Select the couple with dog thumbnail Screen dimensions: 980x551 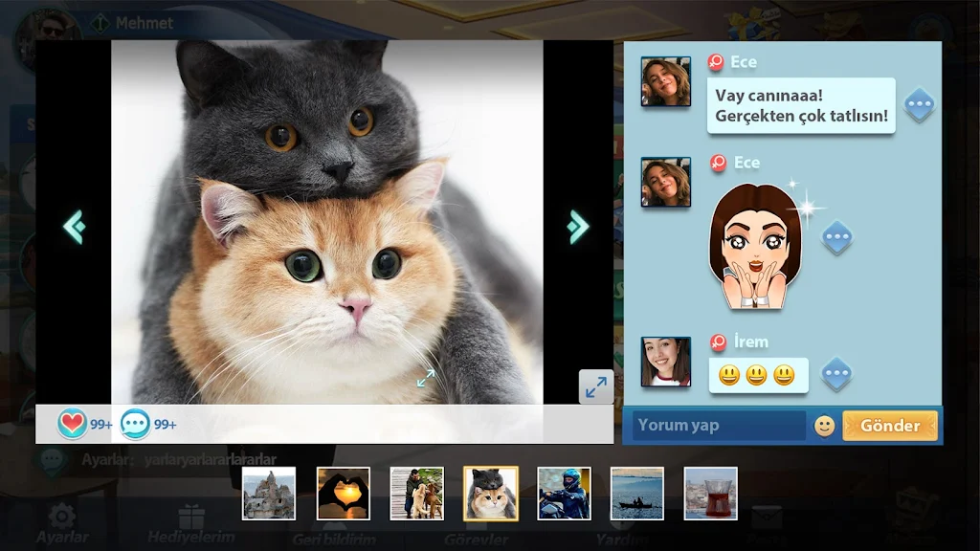[x=417, y=494]
